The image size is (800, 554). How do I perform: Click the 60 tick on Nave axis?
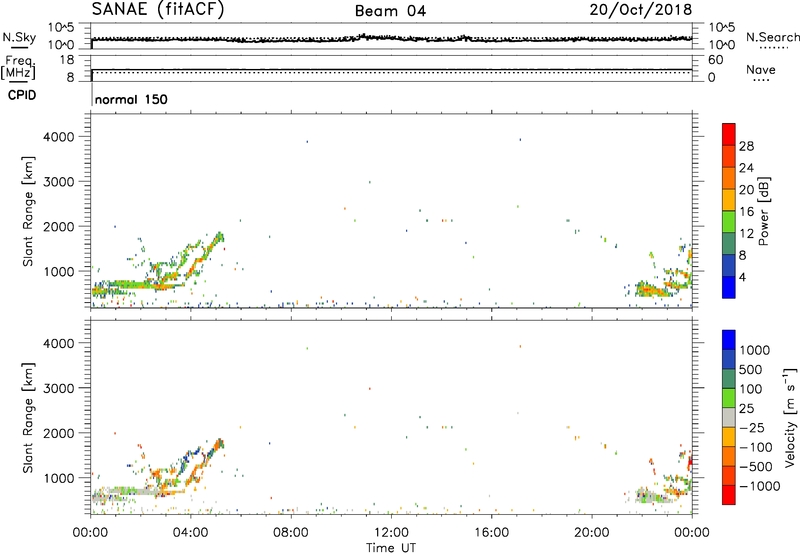tap(716, 60)
